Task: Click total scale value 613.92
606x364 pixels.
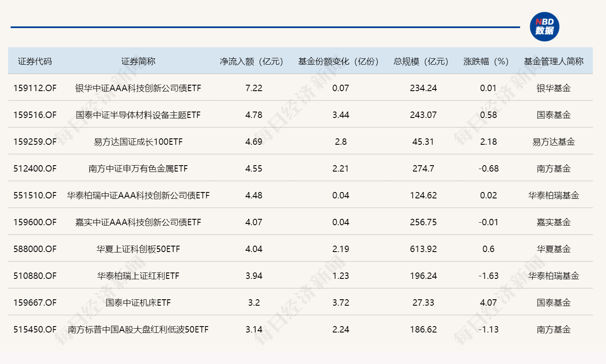Action: (x=423, y=249)
